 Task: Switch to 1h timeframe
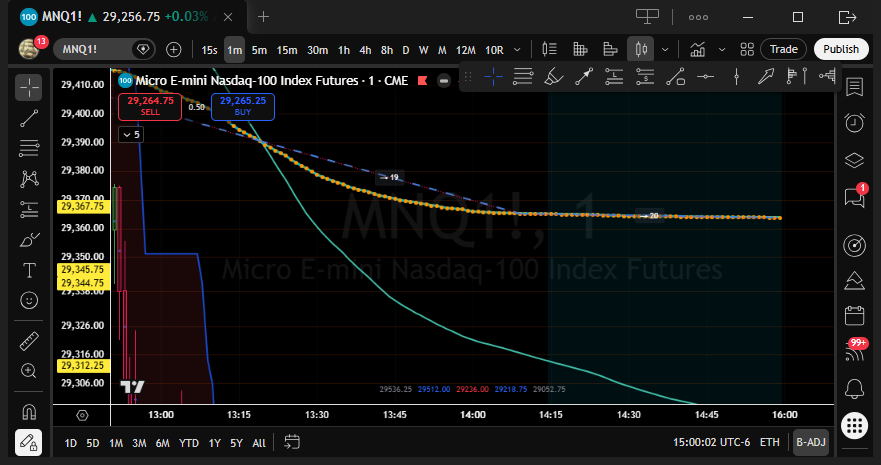[344, 50]
